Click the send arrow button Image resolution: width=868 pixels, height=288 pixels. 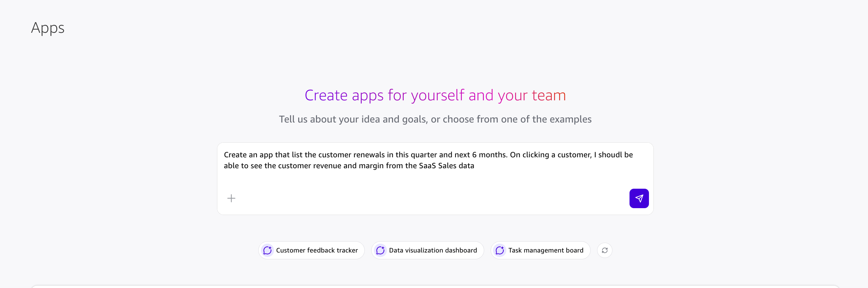pyautogui.click(x=639, y=198)
